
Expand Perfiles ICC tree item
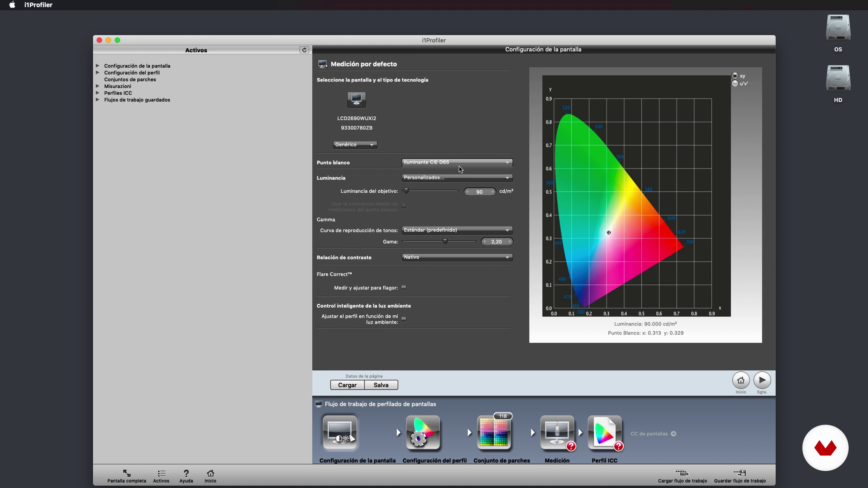(x=97, y=93)
